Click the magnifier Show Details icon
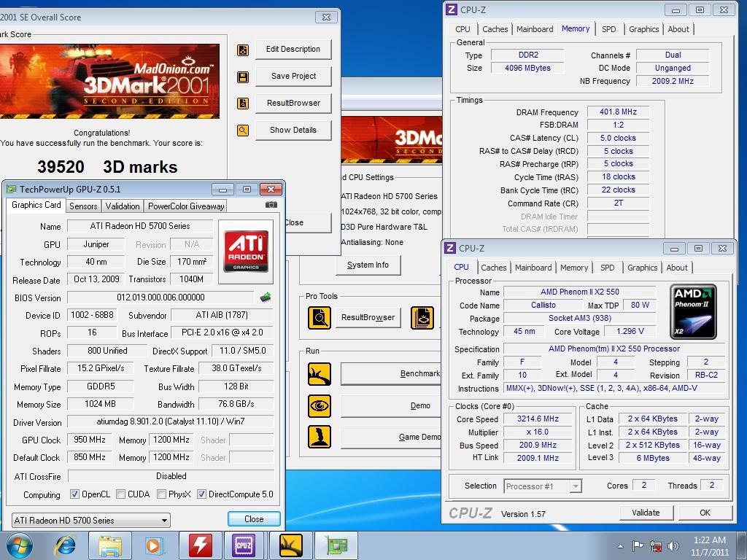 coord(242,130)
